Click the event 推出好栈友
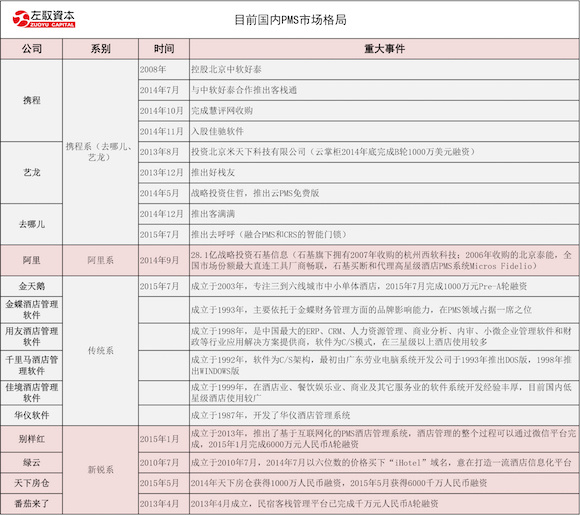Image resolution: width=580 pixels, height=515 pixels. (x=213, y=172)
